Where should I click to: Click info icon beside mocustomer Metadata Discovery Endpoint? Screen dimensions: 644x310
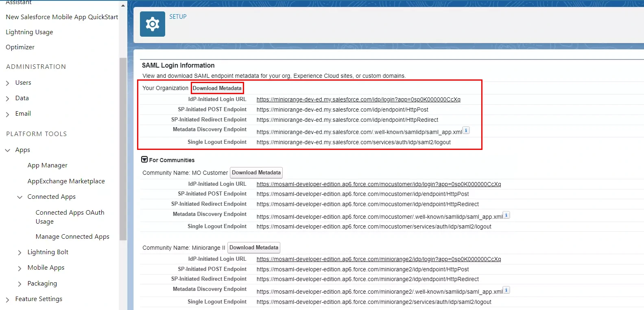coord(506,215)
